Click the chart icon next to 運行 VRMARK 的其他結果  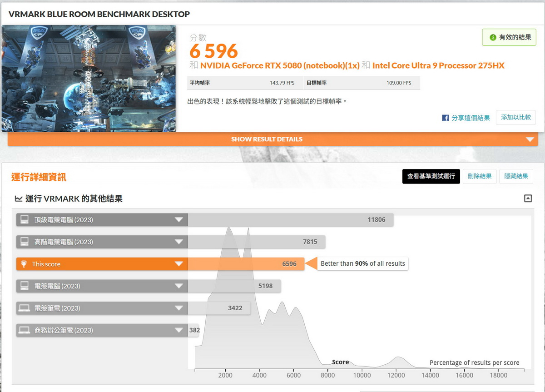[19, 198]
